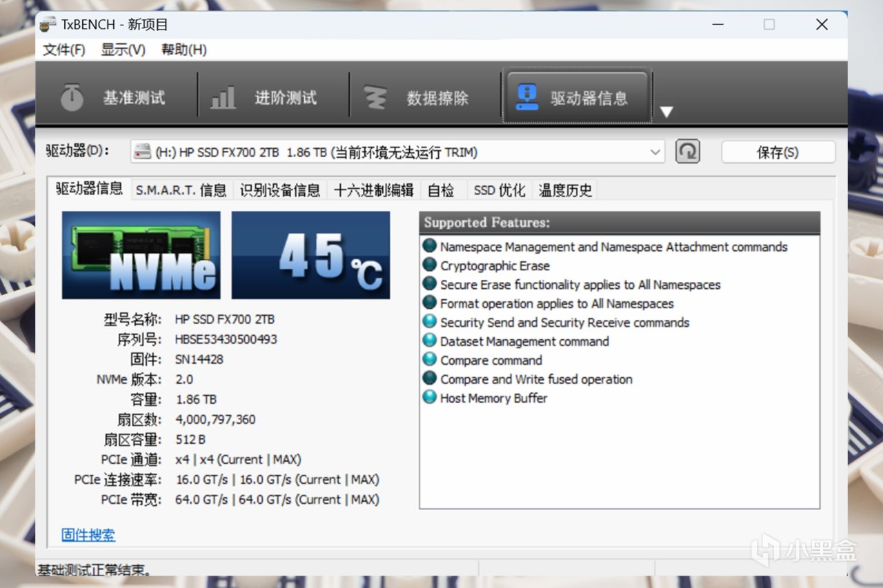This screenshot has width=883, height=588.
Task: Select the Host Memory Buffer text
Action: tap(494, 398)
